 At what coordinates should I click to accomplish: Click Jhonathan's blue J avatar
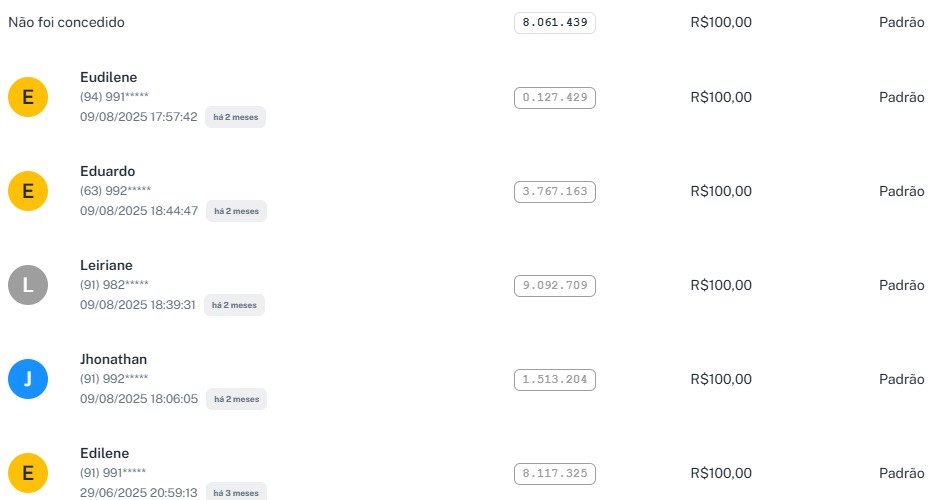(x=28, y=379)
